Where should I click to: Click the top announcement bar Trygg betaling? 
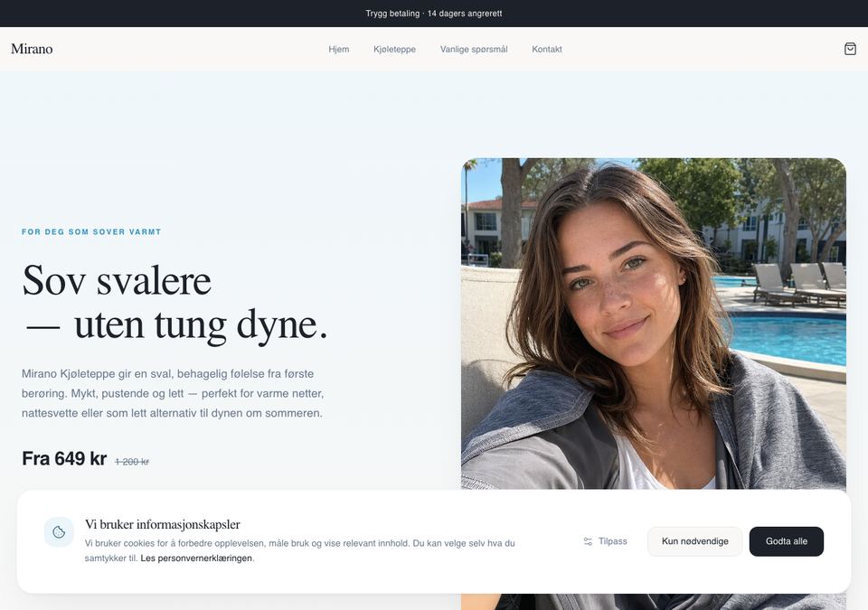(434, 14)
